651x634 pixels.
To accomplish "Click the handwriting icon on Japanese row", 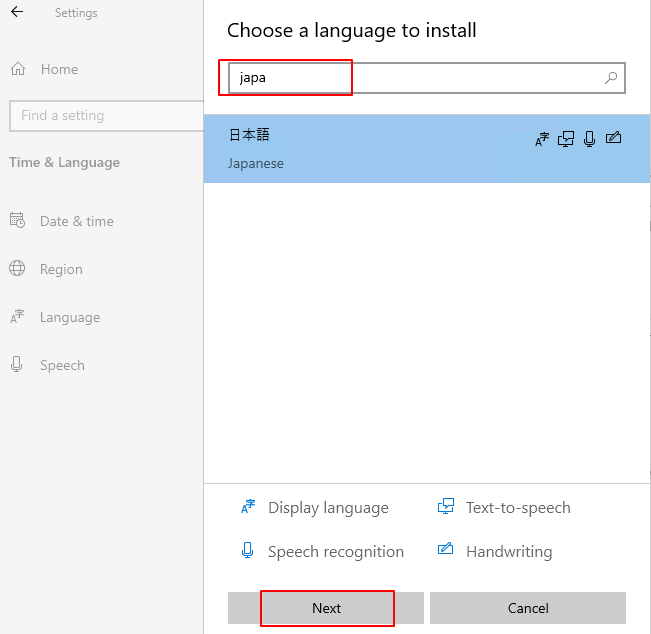I will [614, 139].
